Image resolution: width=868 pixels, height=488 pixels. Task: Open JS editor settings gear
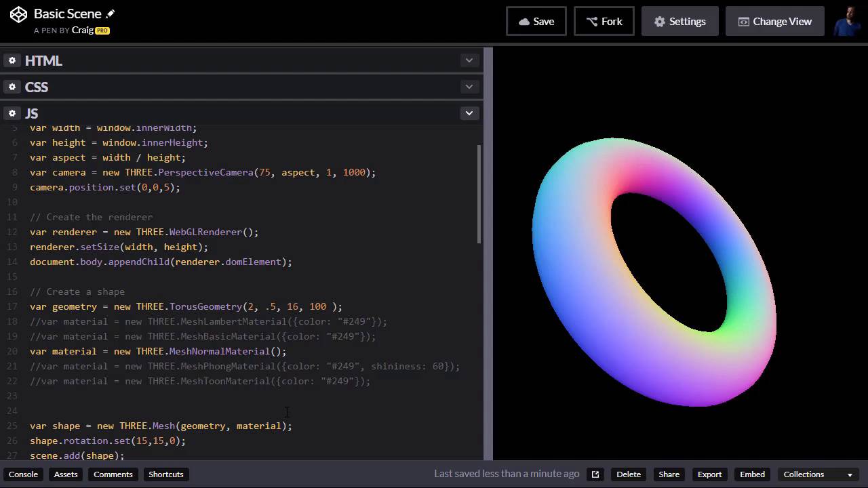point(12,114)
